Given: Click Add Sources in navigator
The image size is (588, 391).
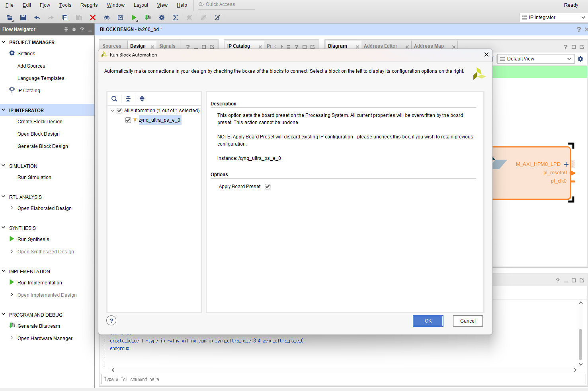Looking at the screenshot, I should click(x=31, y=66).
